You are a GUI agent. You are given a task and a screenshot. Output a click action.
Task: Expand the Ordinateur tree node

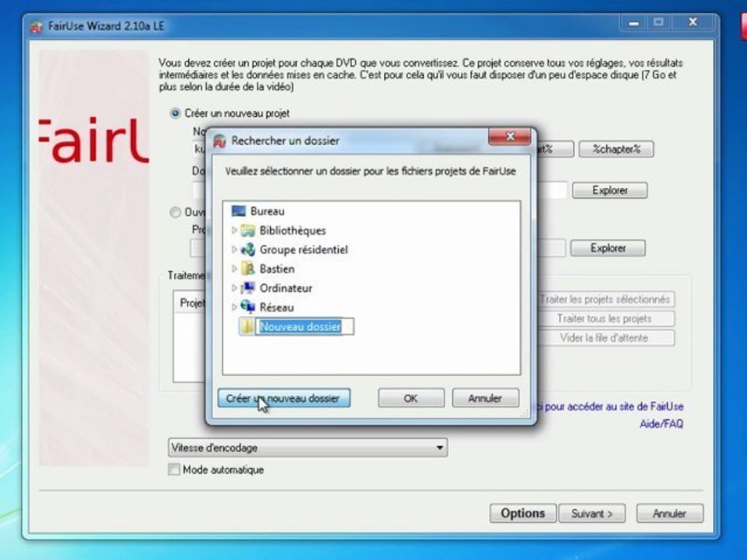tap(234, 288)
